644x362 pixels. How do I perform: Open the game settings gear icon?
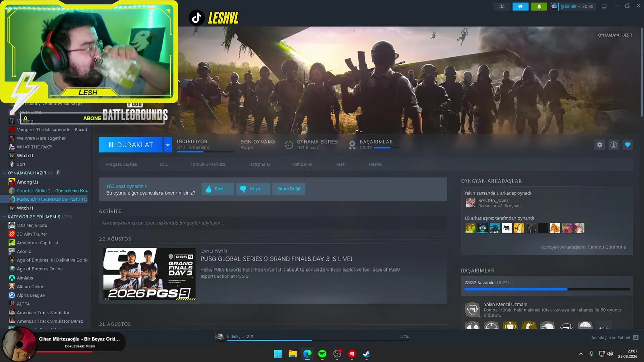(x=599, y=145)
